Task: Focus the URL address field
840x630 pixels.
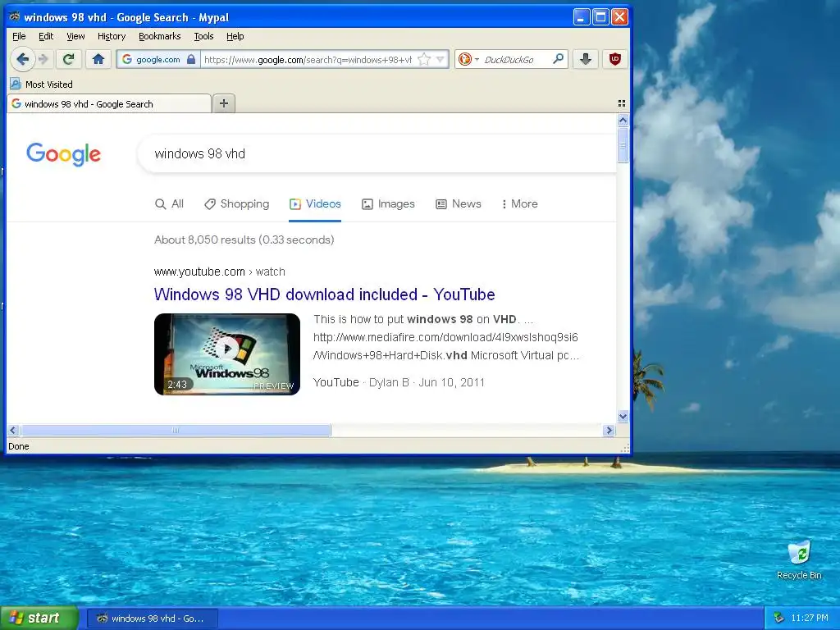Action: tap(308, 59)
